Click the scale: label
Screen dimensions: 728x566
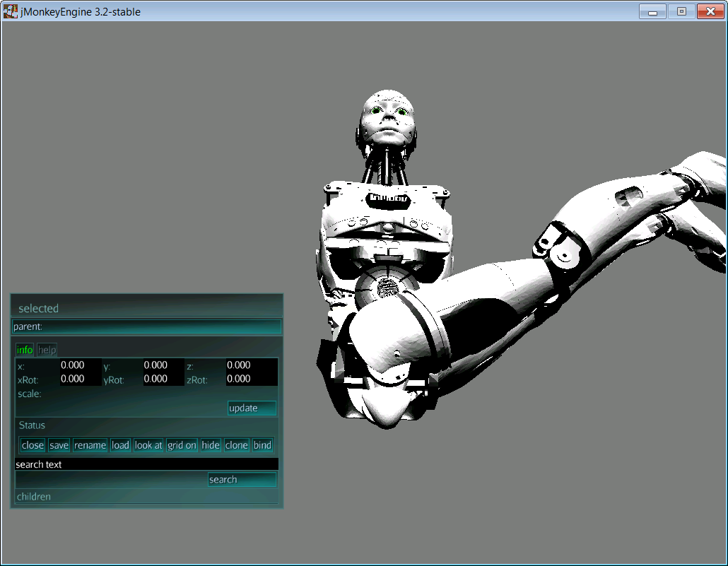[x=29, y=394]
